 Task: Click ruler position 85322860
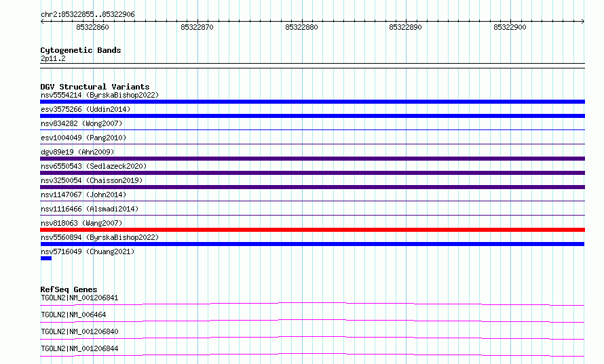click(x=92, y=27)
